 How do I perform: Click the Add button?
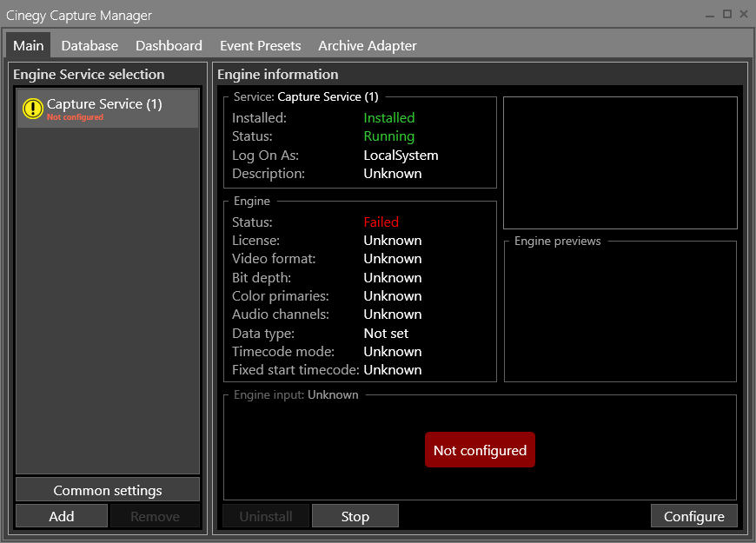tap(62, 516)
